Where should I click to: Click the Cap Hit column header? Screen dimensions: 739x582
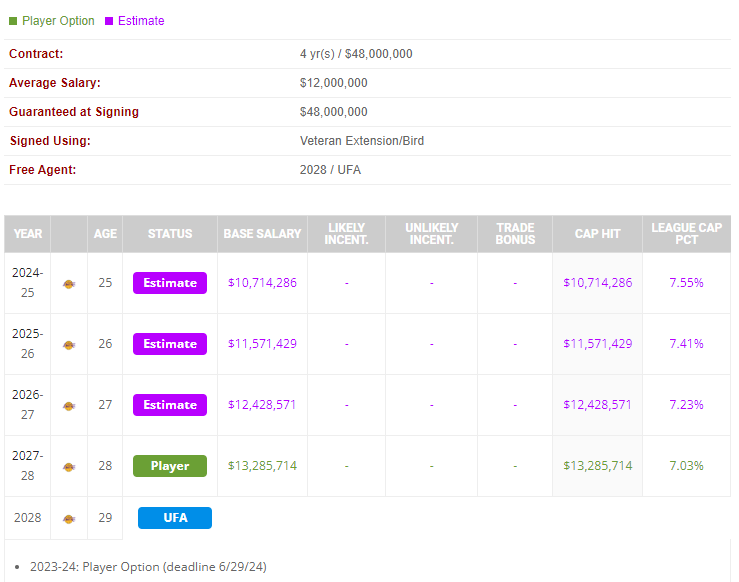(x=597, y=234)
